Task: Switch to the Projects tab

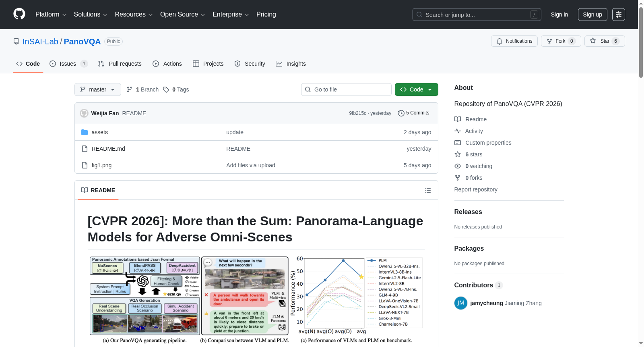Action: [x=208, y=64]
